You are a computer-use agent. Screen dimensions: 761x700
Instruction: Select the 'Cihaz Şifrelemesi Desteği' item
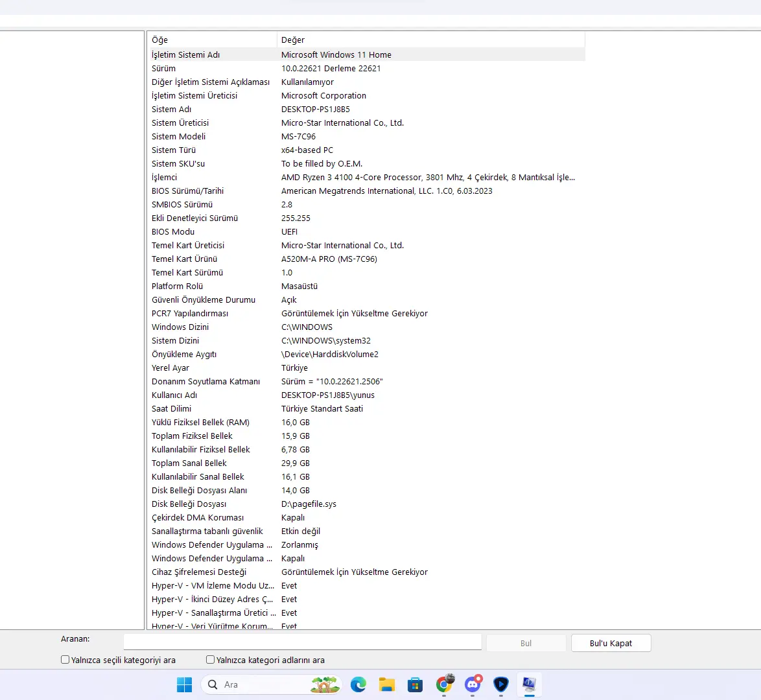tap(199, 572)
